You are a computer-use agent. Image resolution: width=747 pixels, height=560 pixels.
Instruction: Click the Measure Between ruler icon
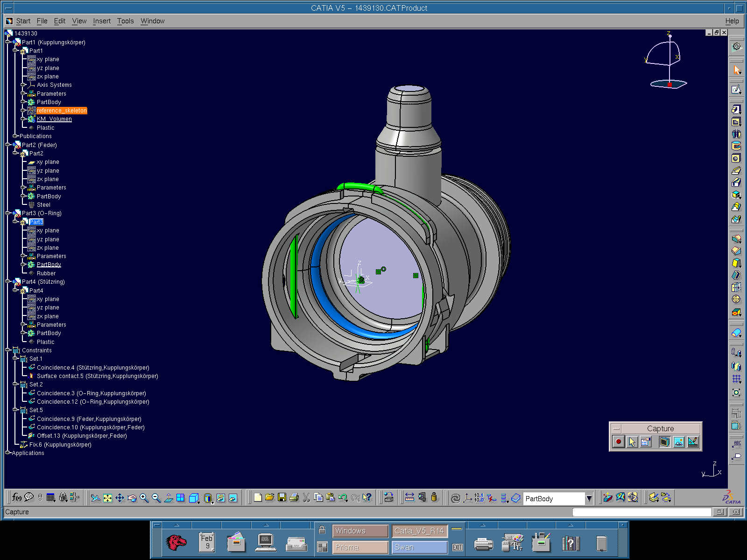409,497
